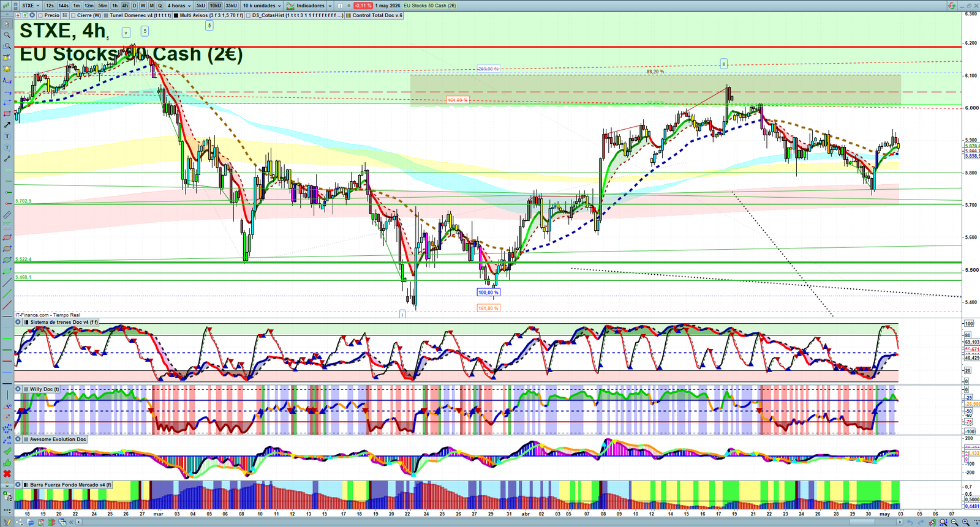The image size is (980, 527).
Task: Open the STXE symbol dropdown
Action: pos(31,6)
